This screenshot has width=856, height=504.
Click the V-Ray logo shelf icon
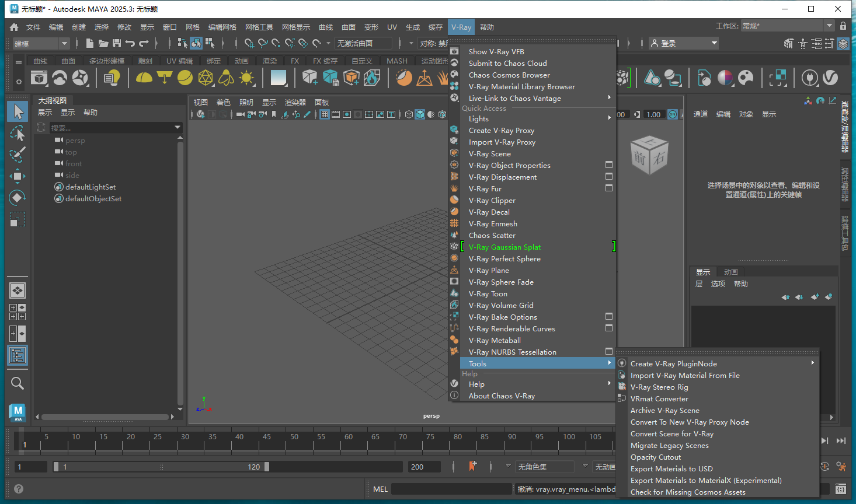click(830, 78)
